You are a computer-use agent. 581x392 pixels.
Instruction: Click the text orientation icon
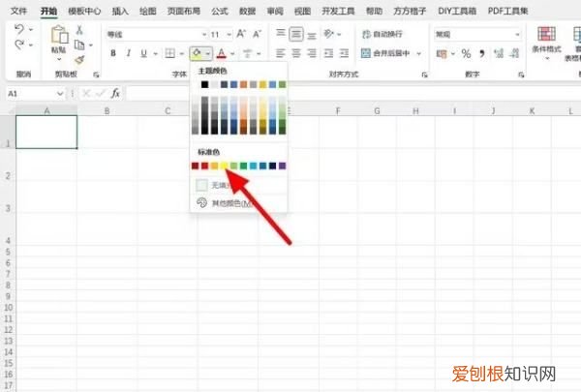tap(328, 34)
